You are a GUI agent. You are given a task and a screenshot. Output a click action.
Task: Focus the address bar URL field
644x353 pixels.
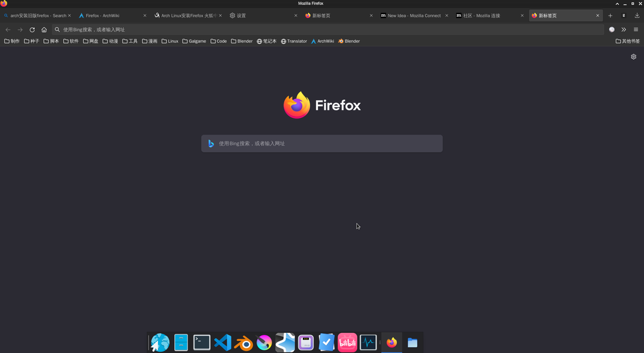point(322,30)
